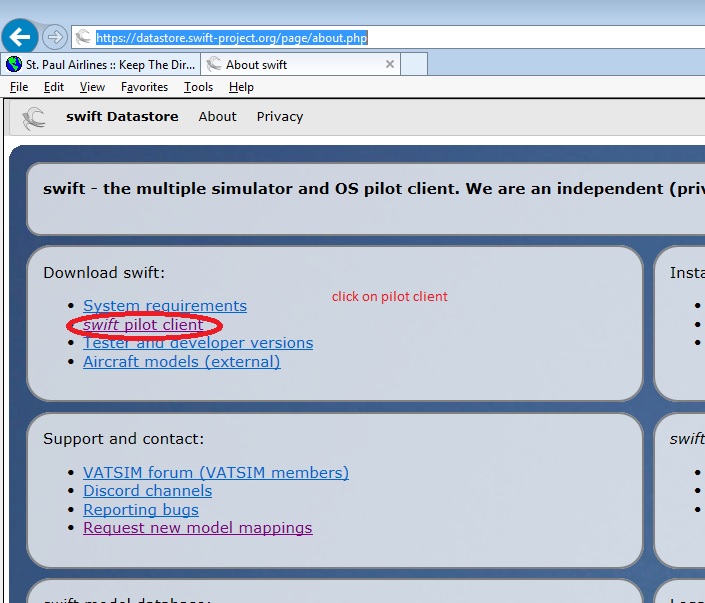Screen dimensions: 705x603
Task: Open the Tools menu
Action: tap(198, 87)
